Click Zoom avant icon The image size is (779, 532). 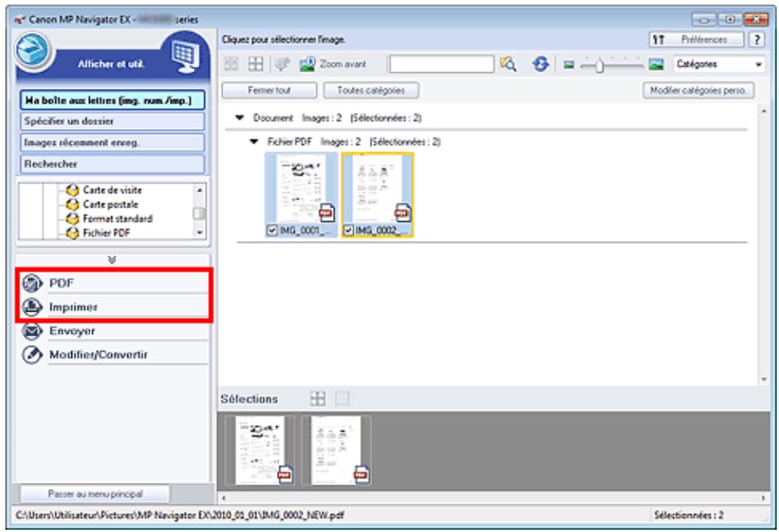tap(308, 64)
